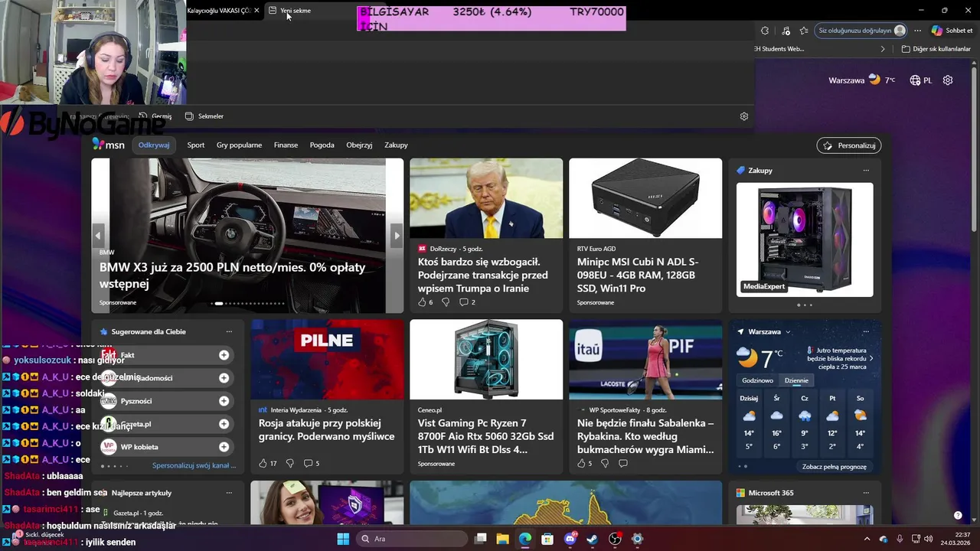Screen dimensions: 980x551
Task: Open more options for Najlepsze artykuły
Action: pyautogui.click(x=229, y=493)
